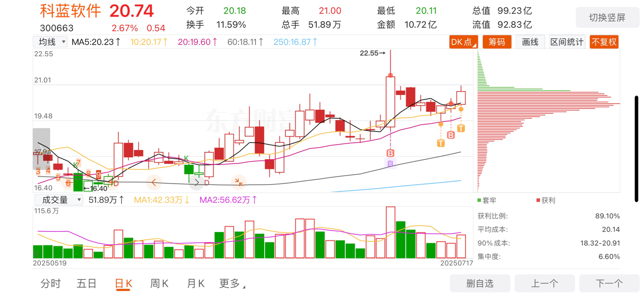Image resolution: width=644 pixels, height=298 pixels.
Task: Go to previous stock with 上一个
Action: pos(544,283)
